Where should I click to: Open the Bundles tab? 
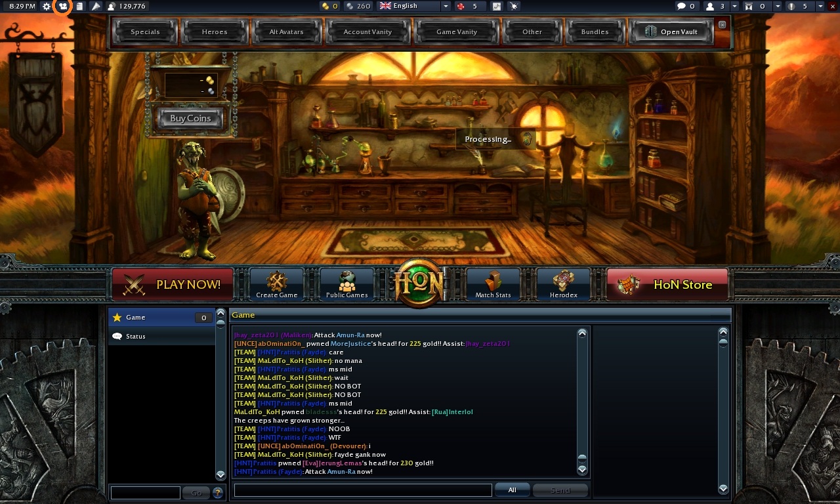(595, 31)
